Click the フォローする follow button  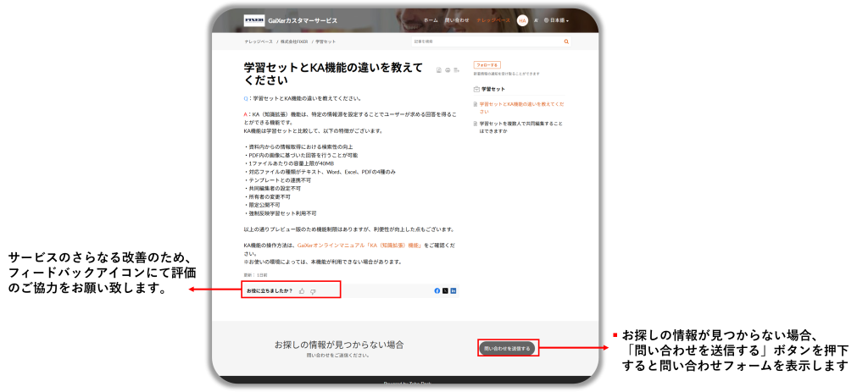coord(487,64)
